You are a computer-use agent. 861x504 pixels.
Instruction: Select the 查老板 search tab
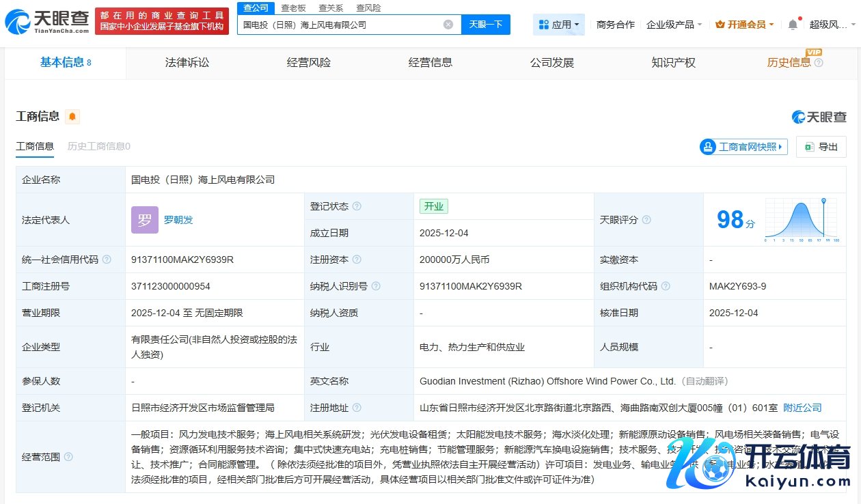pyautogui.click(x=293, y=8)
